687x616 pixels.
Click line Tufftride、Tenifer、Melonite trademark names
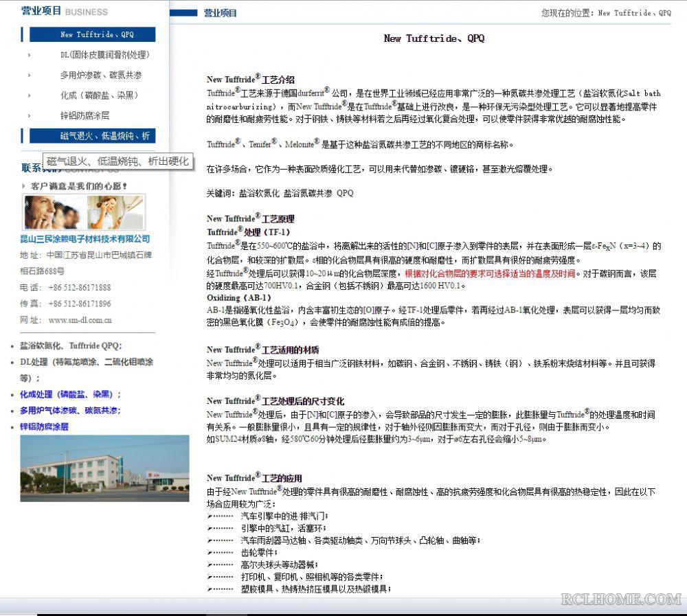(360, 144)
